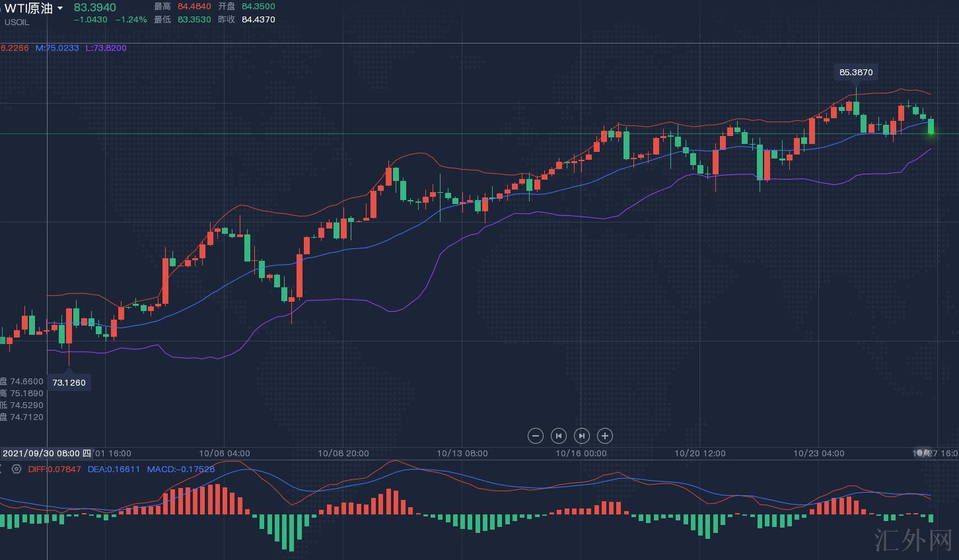This screenshot has height=560, width=959.
Task: Click the 83.3940 current price
Action: pos(94,7)
